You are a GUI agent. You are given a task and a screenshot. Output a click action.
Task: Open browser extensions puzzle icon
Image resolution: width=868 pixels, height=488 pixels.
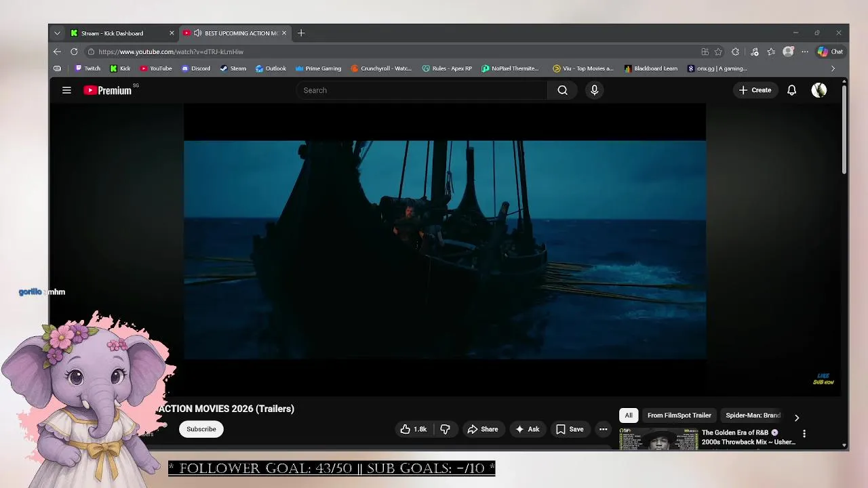735,52
